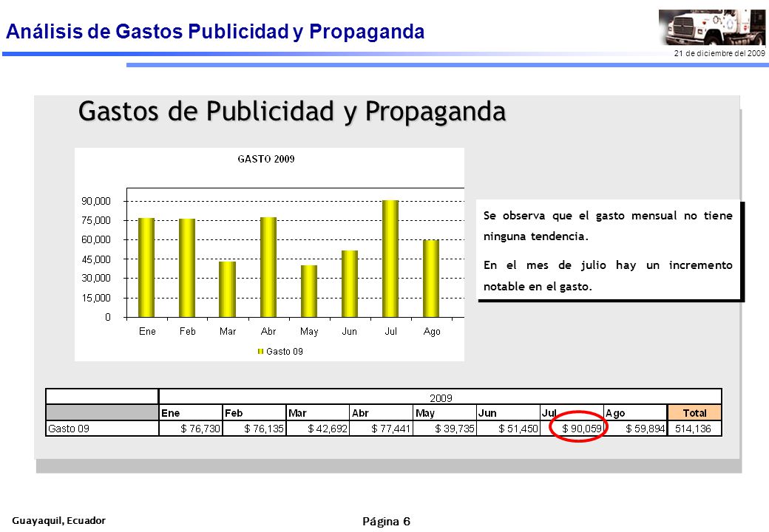Viewport: 769px width, 532px height.
Task: Click the 'May' table column header
Action: click(x=445, y=413)
